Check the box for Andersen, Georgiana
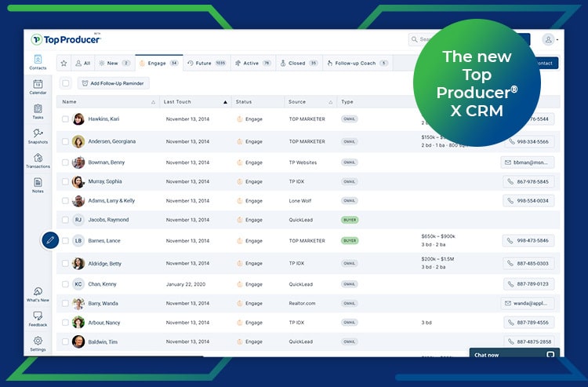The width and height of the screenshot is (588, 387). point(65,141)
